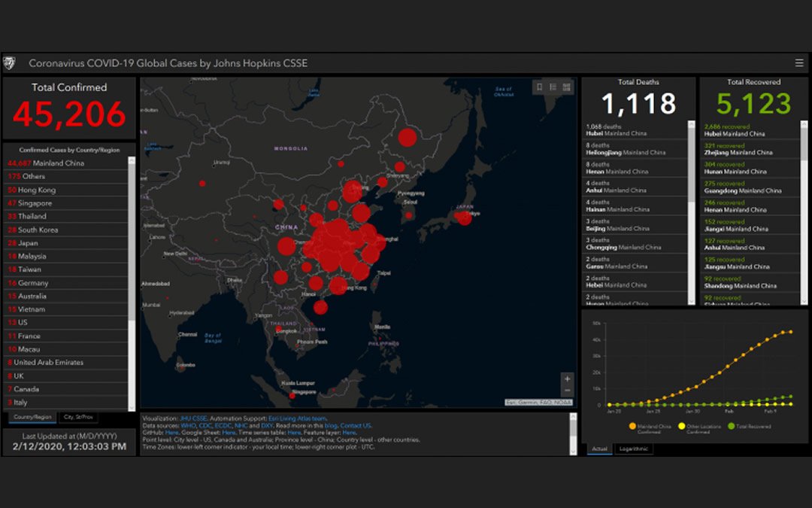Screen dimensions: 812x508
Task: Click the Total Confirmed 45,206 figure
Action: tap(69, 114)
